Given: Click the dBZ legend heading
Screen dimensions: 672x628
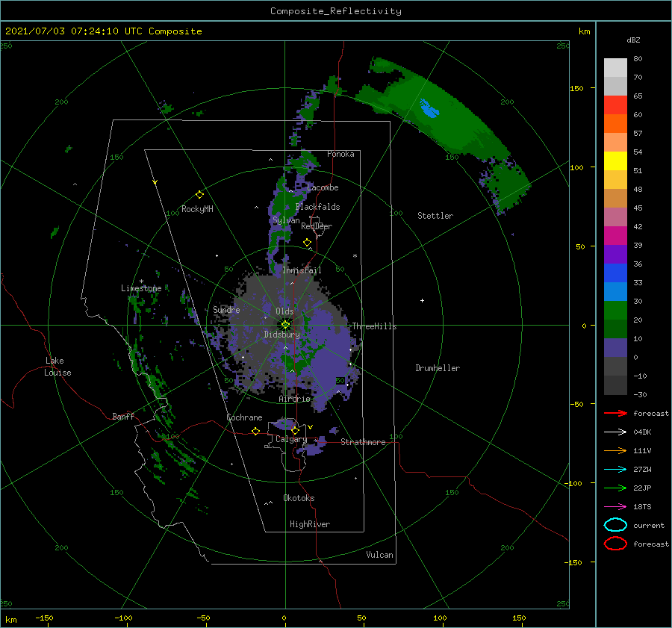Looking at the screenshot, I should 633,40.
